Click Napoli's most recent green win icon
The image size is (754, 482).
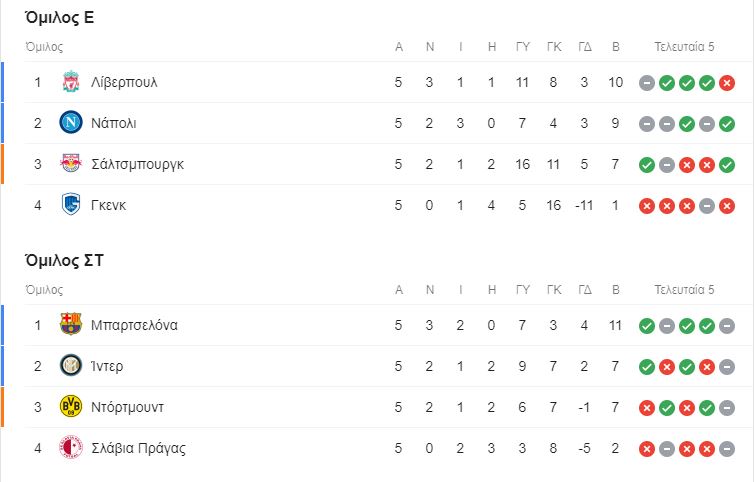[727, 124]
